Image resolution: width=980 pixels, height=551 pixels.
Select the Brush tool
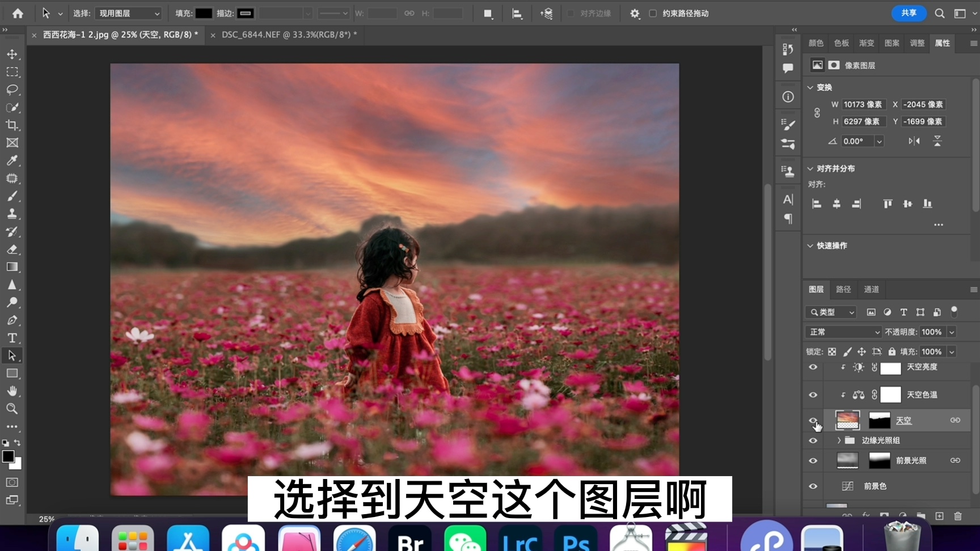pos(12,196)
